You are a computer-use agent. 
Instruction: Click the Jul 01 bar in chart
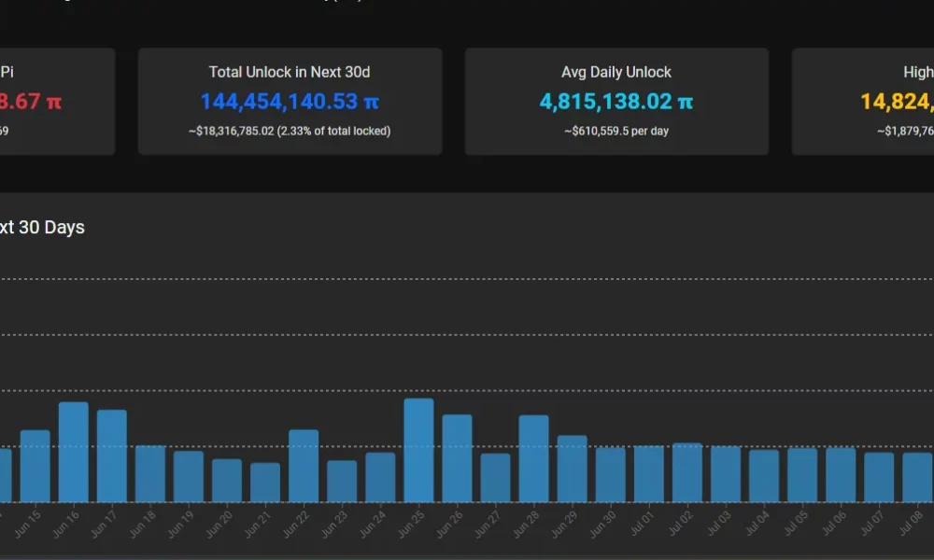coord(649,474)
